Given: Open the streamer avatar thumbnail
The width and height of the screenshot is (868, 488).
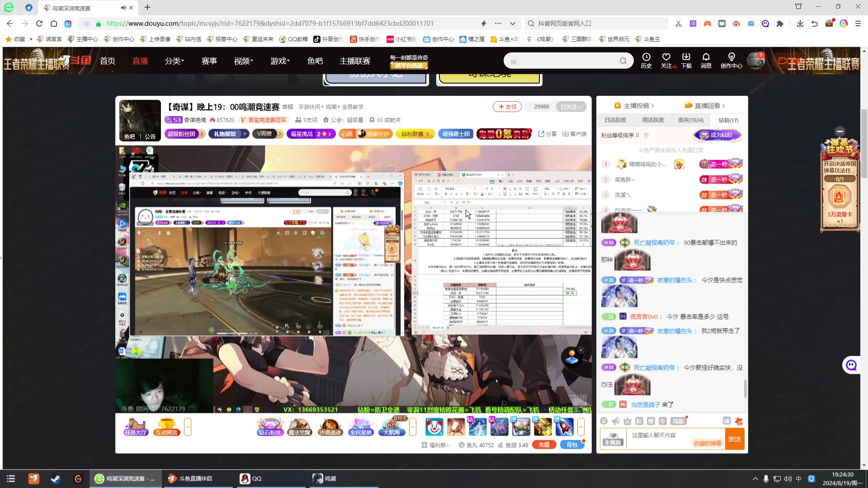Looking at the screenshot, I should pyautogui.click(x=140, y=120).
